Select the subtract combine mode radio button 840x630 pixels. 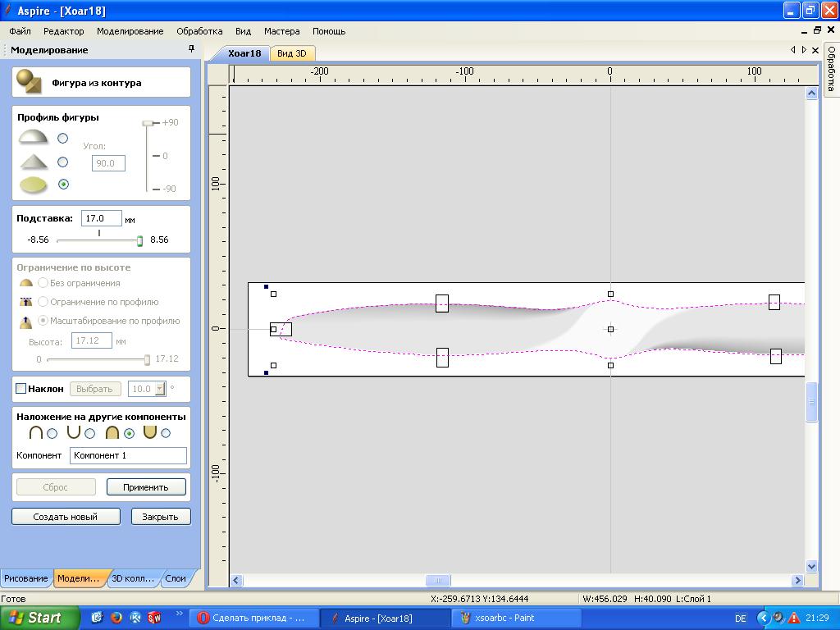[x=90, y=433]
